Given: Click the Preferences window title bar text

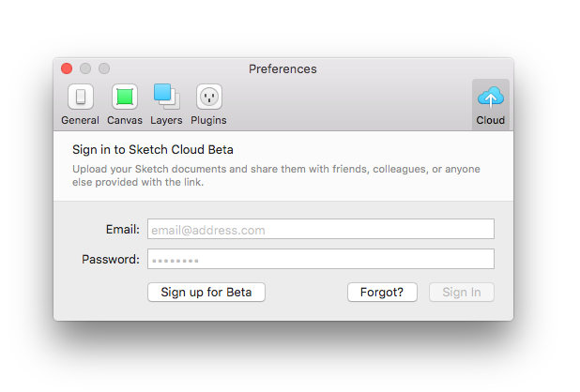Looking at the screenshot, I should (282, 68).
